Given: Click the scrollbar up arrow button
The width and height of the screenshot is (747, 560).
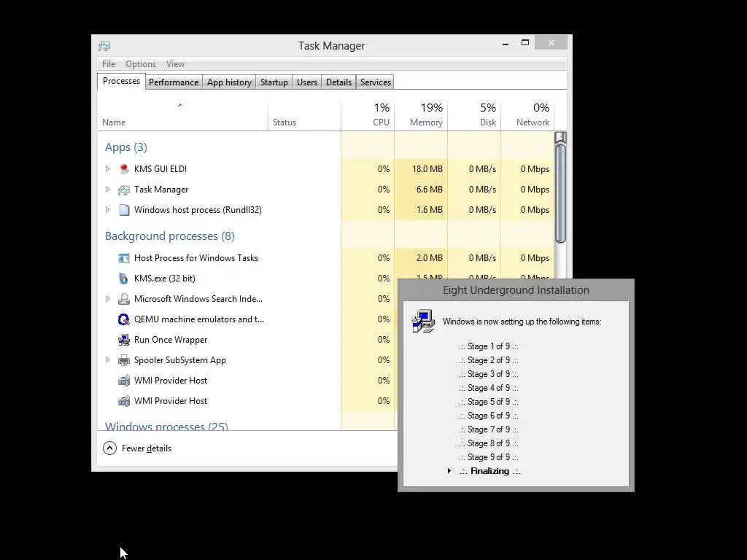Looking at the screenshot, I should [x=561, y=138].
